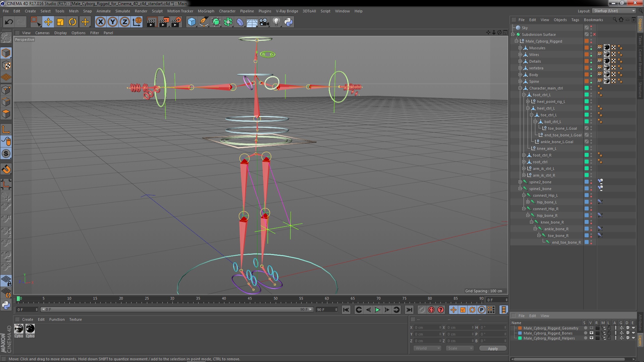Toggle visibility dots for Muscules object
The height and width of the screenshot is (362, 644).
pos(591,48)
